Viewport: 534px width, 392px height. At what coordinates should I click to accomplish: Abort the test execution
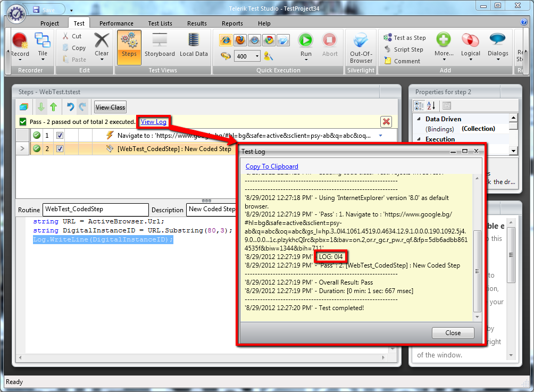pyautogui.click(x=330, y=45)
